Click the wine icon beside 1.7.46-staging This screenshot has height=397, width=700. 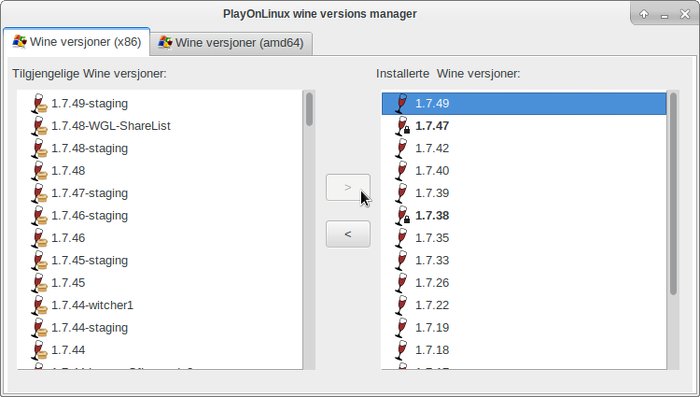click(x=39, y=215)
